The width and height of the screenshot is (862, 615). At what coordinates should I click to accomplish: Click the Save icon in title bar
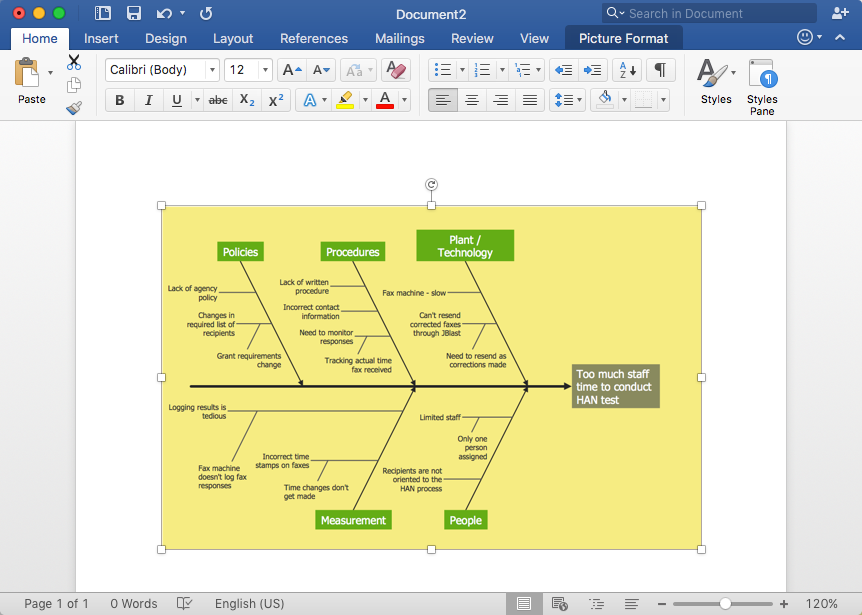click(134, 13)
